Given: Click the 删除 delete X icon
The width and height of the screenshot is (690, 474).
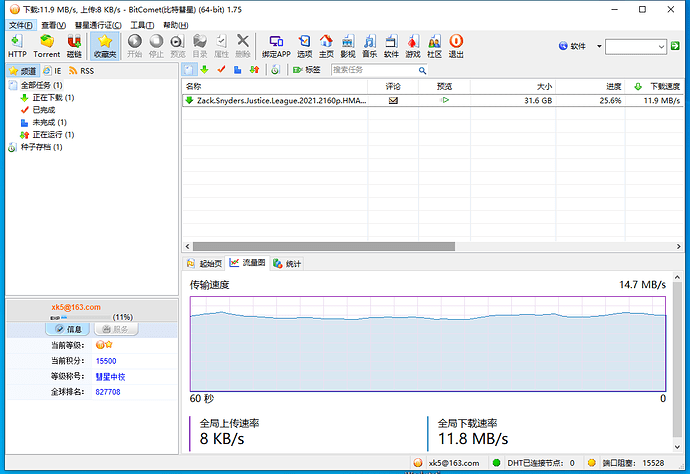Looking at the screenshot, I should pos(242,46).
